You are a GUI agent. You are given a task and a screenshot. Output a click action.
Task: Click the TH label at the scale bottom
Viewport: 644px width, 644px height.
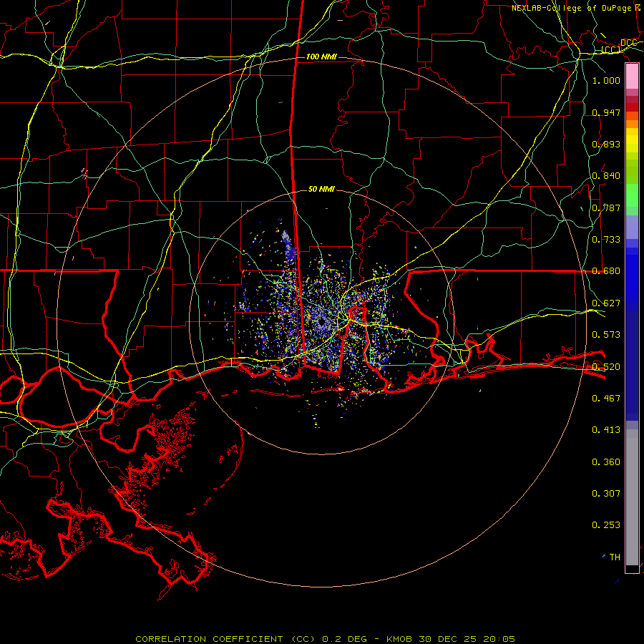point(615,557)
